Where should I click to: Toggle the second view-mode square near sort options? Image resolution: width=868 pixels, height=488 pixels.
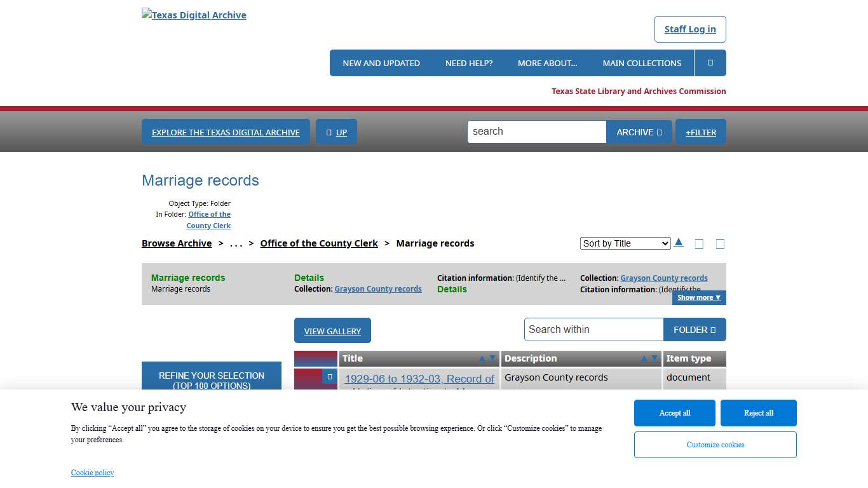(x=720, y=243)
